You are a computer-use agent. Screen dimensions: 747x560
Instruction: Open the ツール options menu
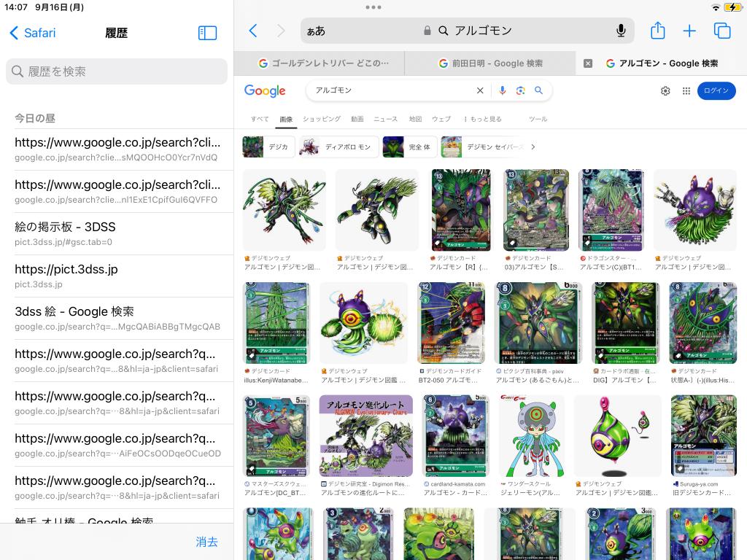pos(538,119)
